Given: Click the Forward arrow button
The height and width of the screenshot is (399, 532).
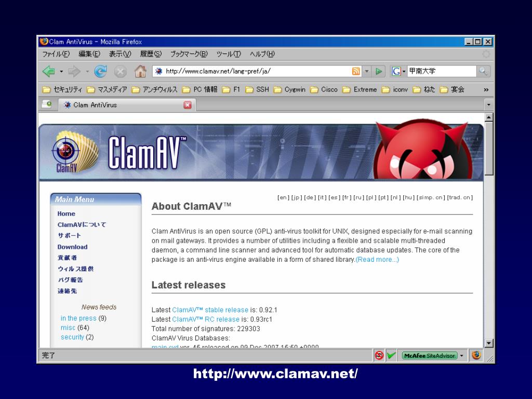Looking at the screenshot, I should tap(74, 71).
